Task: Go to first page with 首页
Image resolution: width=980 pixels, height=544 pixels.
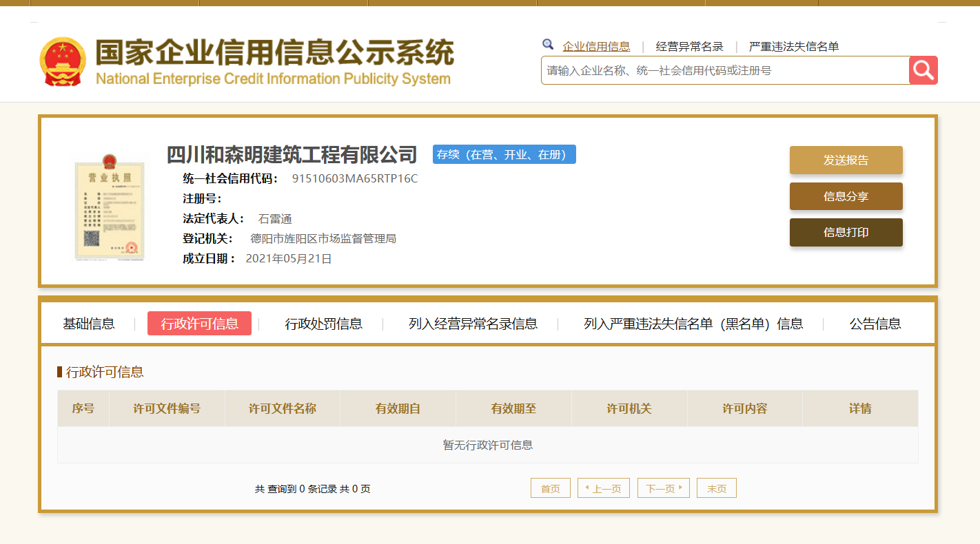Action: pyautogui.click(x=551, y=488)
